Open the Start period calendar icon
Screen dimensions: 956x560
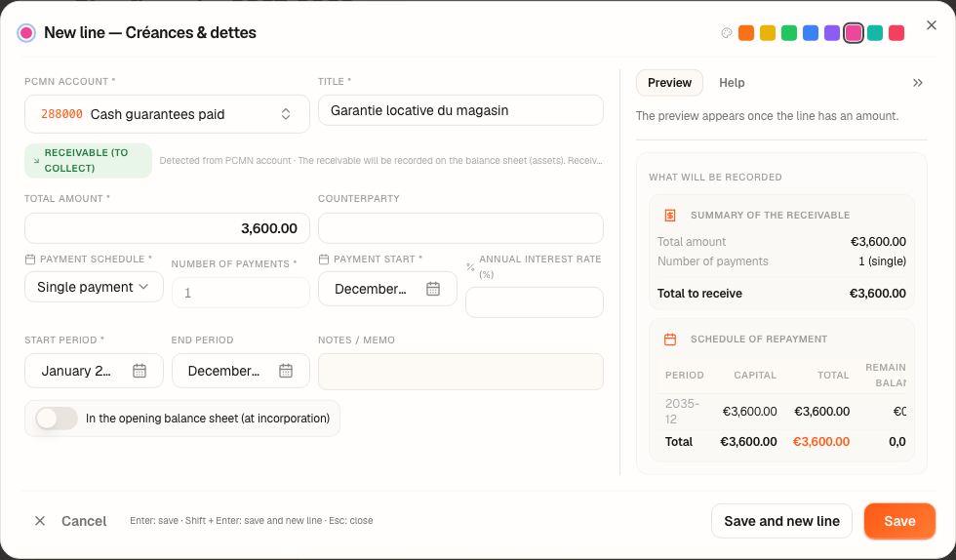(x=139, y=371)
